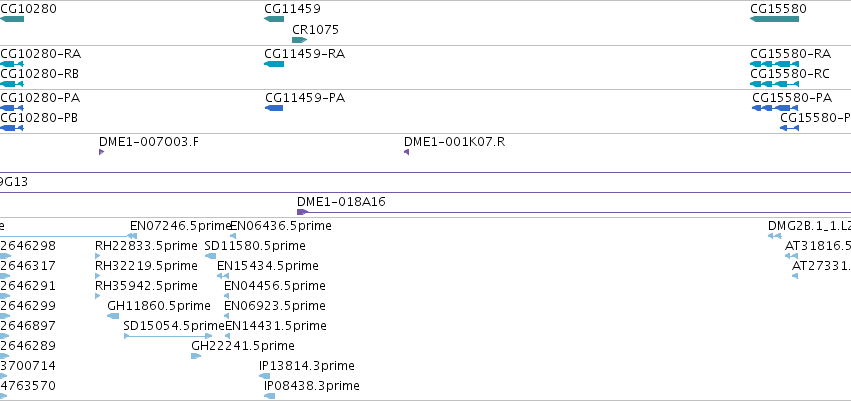Screen dimensions: 851x401
Task: Select the CG10280-RA transcript glyph
Action: 12,64
